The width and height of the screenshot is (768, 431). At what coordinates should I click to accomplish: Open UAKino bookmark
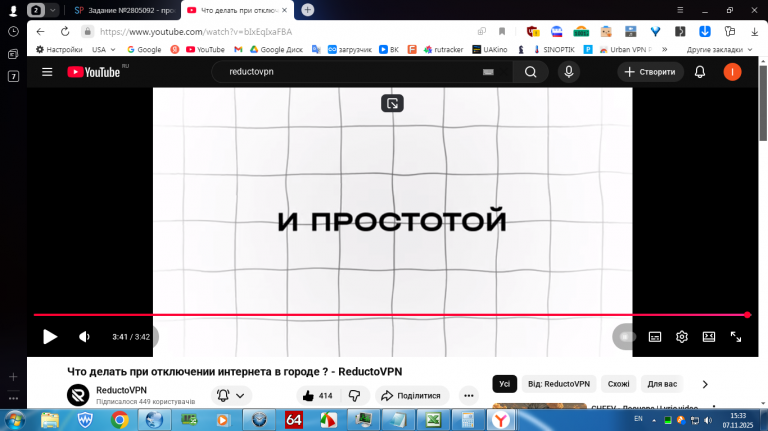point(489,49)
